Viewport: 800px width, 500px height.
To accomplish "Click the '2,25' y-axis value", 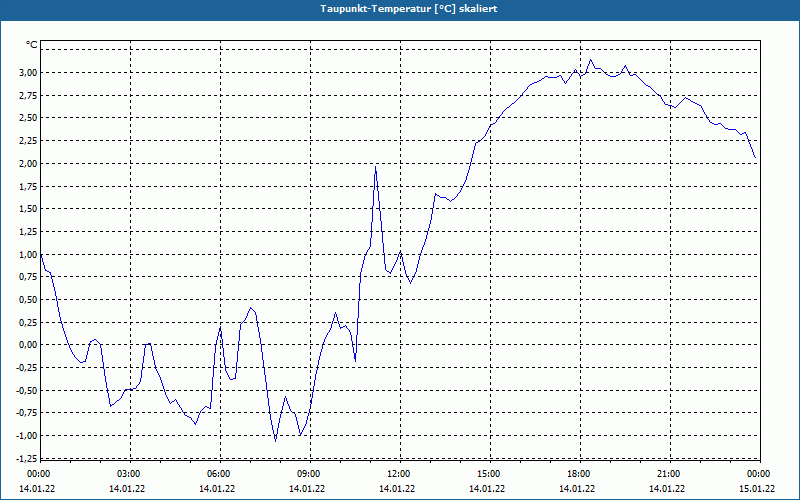I will pos(28,141).
